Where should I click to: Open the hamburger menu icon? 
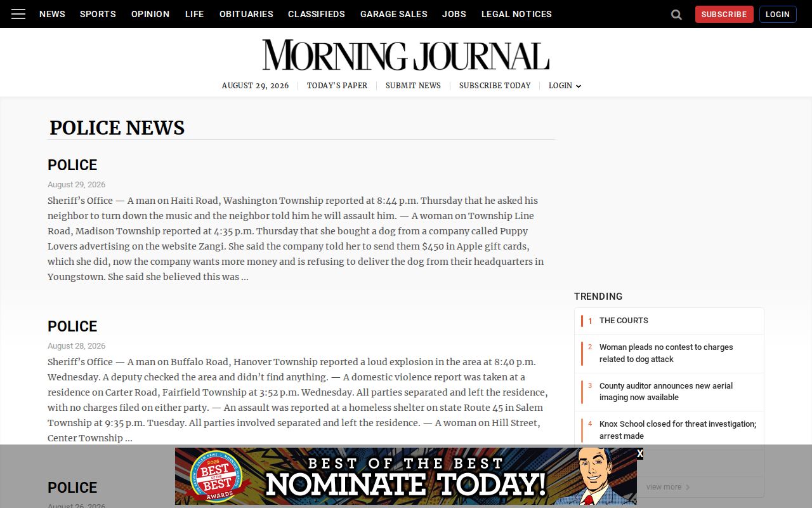point(18,14)
